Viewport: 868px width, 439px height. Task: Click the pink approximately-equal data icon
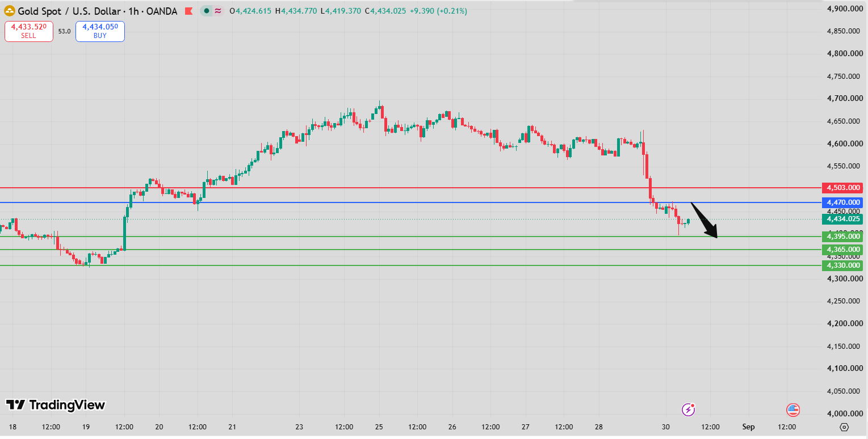217,11
